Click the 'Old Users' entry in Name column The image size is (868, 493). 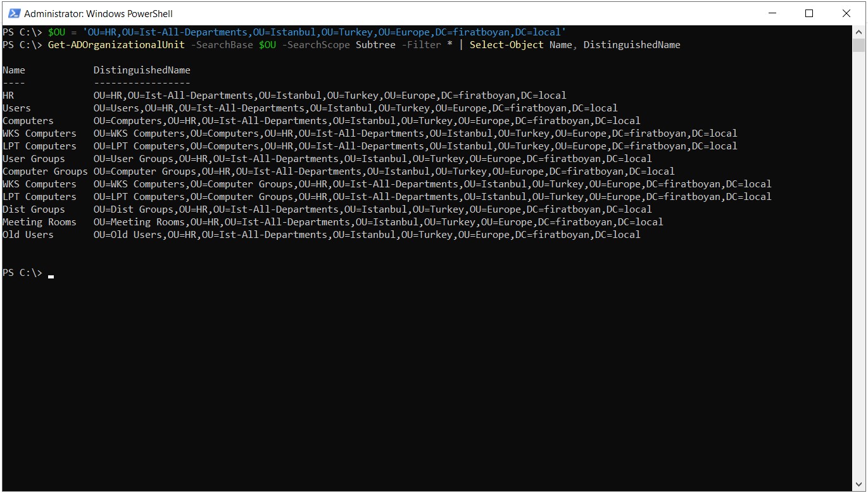click(x=28, y=235)
